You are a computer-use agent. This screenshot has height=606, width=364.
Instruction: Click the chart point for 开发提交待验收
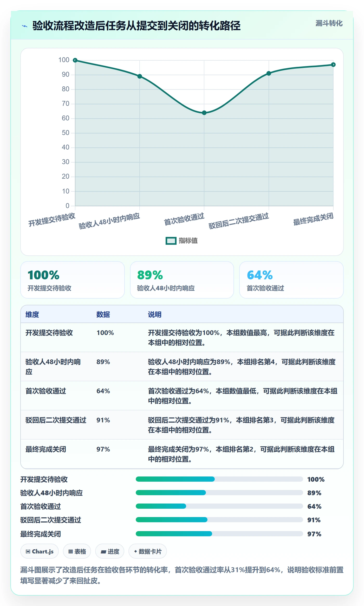point(75,60)
